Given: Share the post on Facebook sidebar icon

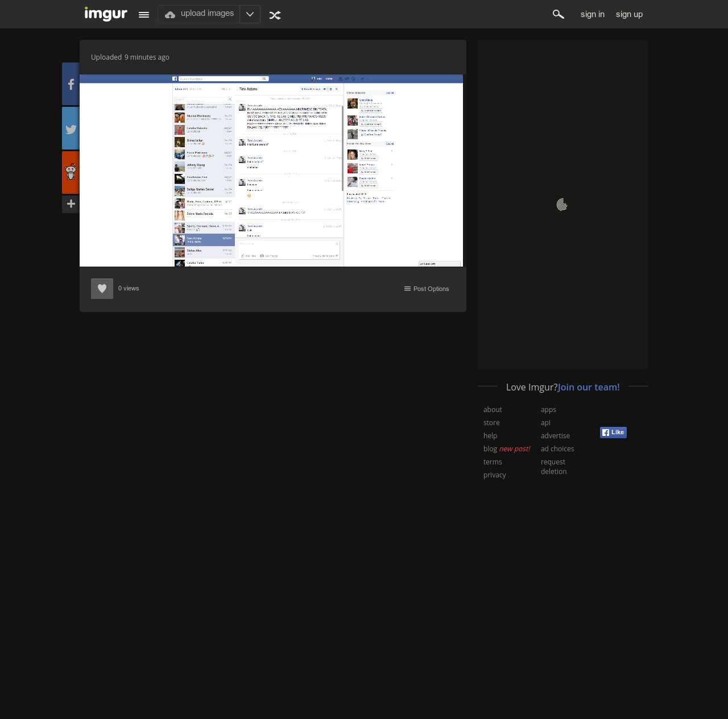Looking at the screenshot, I should [x=71, y=84].
